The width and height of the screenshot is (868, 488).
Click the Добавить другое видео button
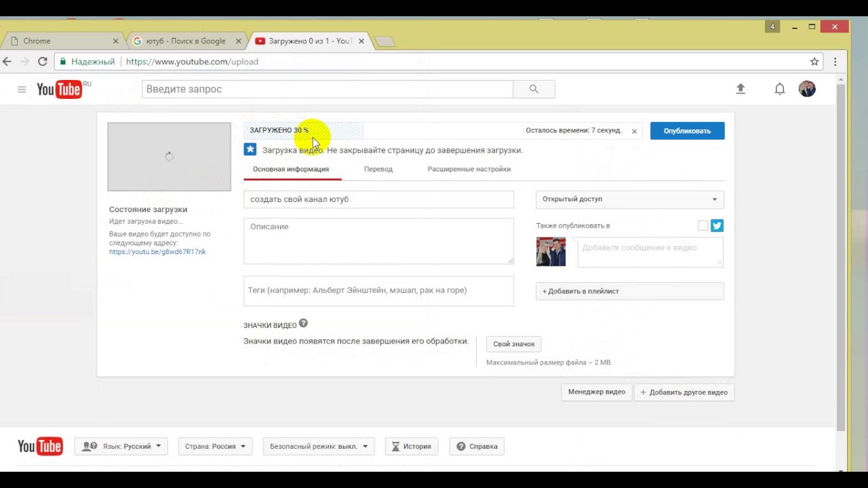[x=684, y=392]
